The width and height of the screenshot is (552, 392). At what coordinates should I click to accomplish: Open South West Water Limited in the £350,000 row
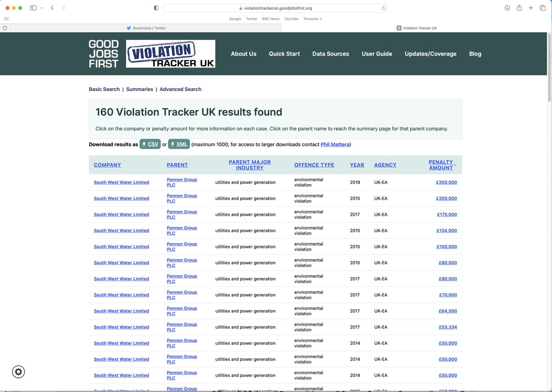click(x=121, y=182)
